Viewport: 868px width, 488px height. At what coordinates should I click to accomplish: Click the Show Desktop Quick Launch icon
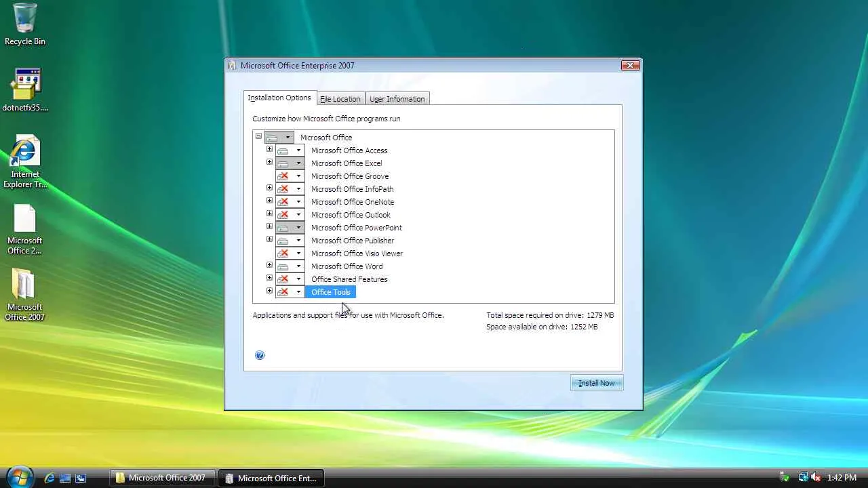tap(65, 478)
